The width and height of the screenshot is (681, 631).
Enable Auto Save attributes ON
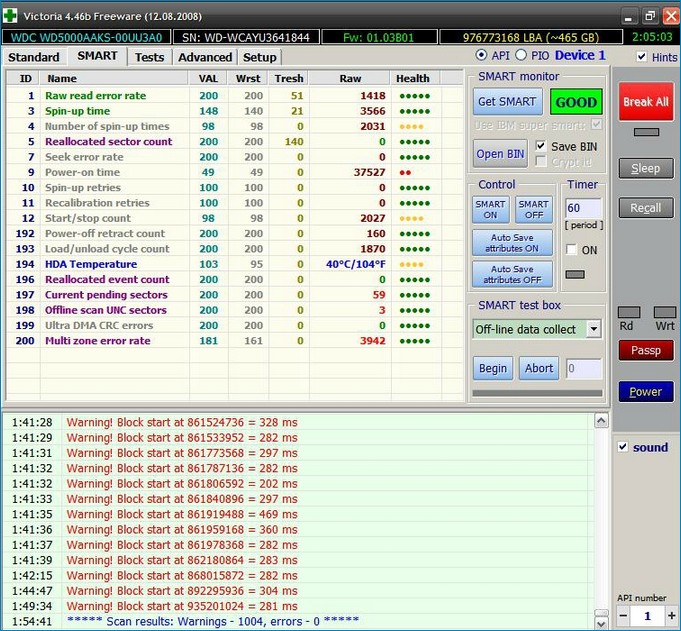[x=511, y=243]
